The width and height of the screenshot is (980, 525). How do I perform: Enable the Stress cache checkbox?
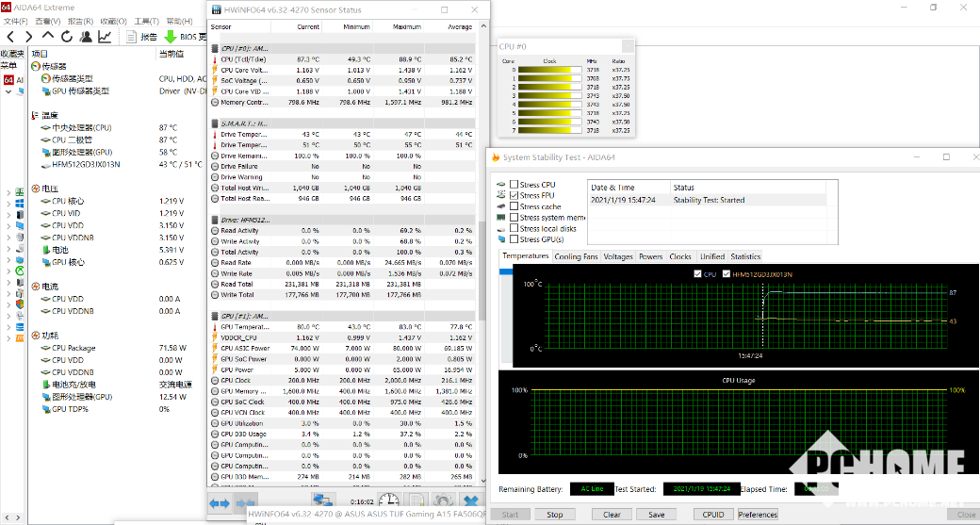[x=514, y=206]
